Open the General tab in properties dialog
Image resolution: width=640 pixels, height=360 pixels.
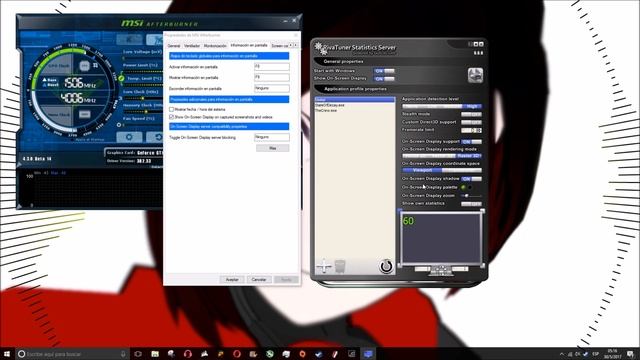174,46
